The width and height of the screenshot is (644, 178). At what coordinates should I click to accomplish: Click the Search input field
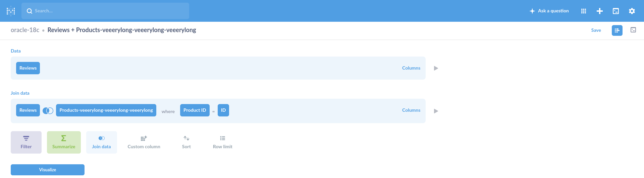click(x=105, y=11)
